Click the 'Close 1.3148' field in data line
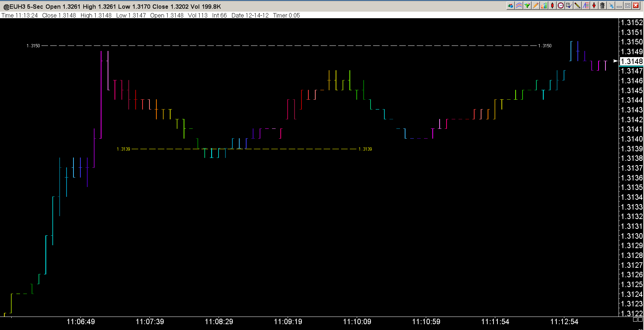Viewport: 644px width, 330px height. 59,15
